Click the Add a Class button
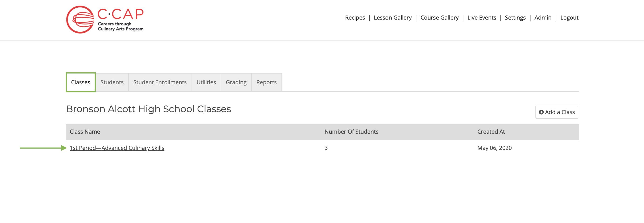Image resolution: width=644 pixels, height=223 pixels. coord(557,112)
